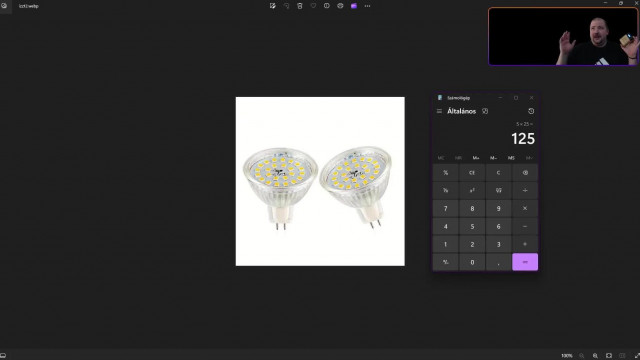
Task: Click digit 6 on the calculator
Action: (498, 227)
